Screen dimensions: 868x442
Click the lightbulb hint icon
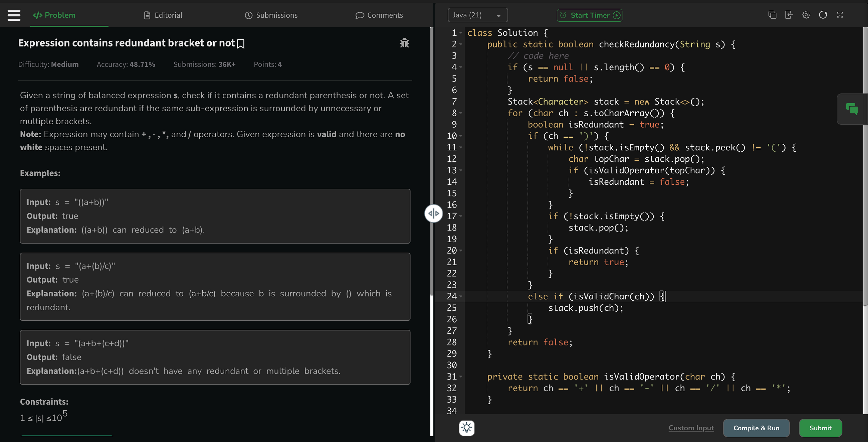coord(467,428)
